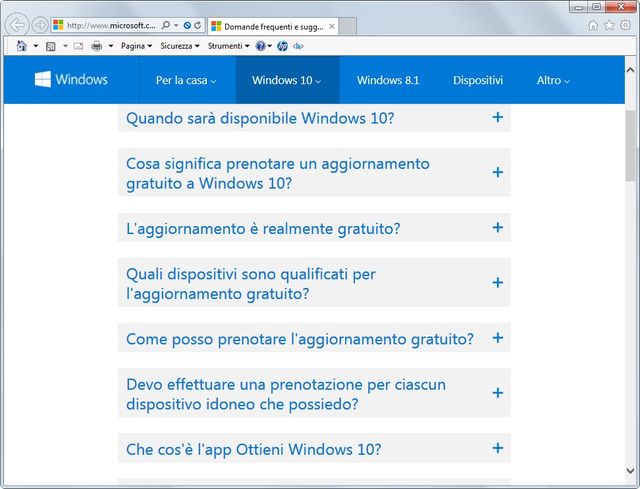
Task: Click the Read mail icon
Action: pos(78,46)
